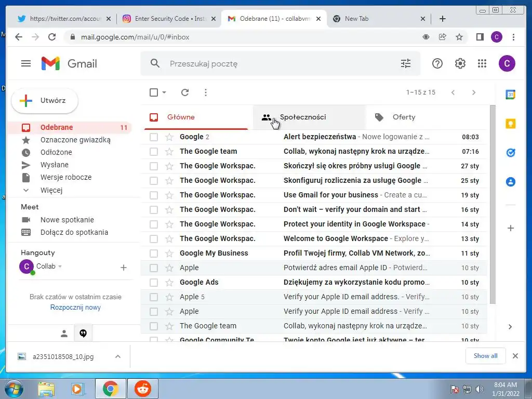Star the Google Alert bezpieczeństwa email
The image size is (532, 399).
[x=169, y=137]
